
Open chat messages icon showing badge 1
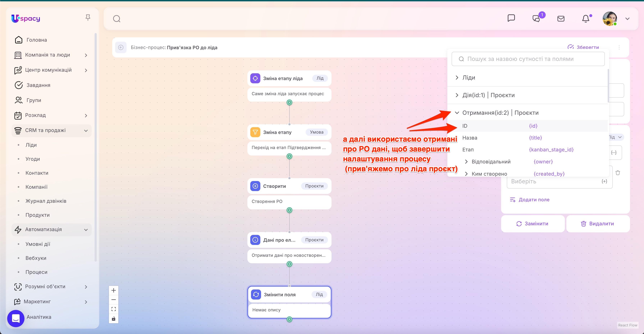point(536,18)
